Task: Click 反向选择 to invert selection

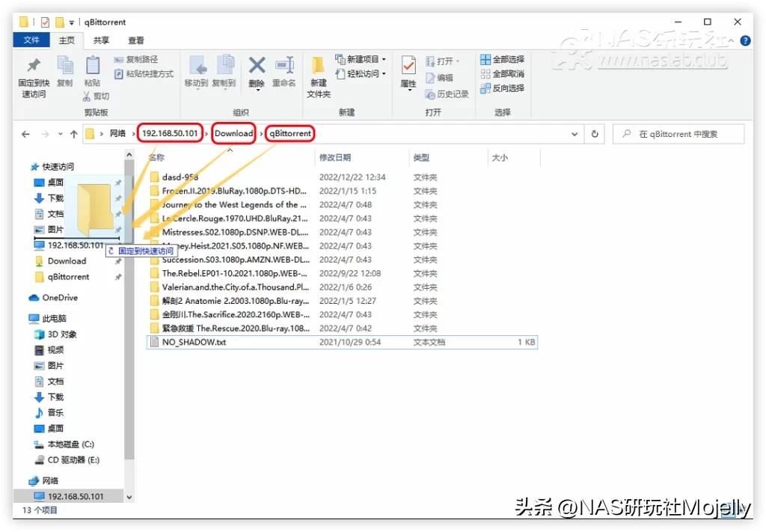Action: click(x=503, y=88)
